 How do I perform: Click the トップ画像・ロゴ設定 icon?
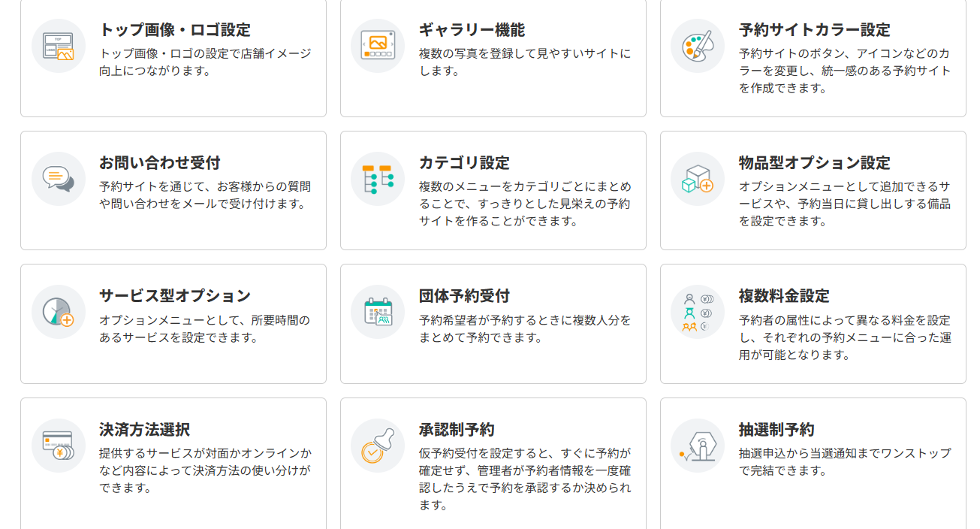(x=59, y=46)
